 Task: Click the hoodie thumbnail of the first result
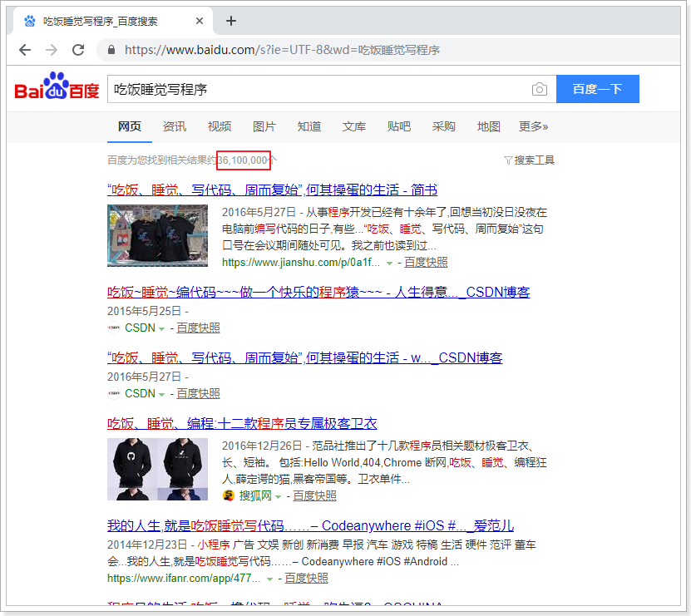156,236
